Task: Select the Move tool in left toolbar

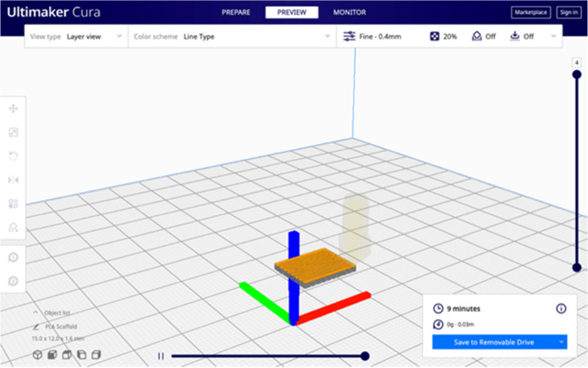Action: 13,109
